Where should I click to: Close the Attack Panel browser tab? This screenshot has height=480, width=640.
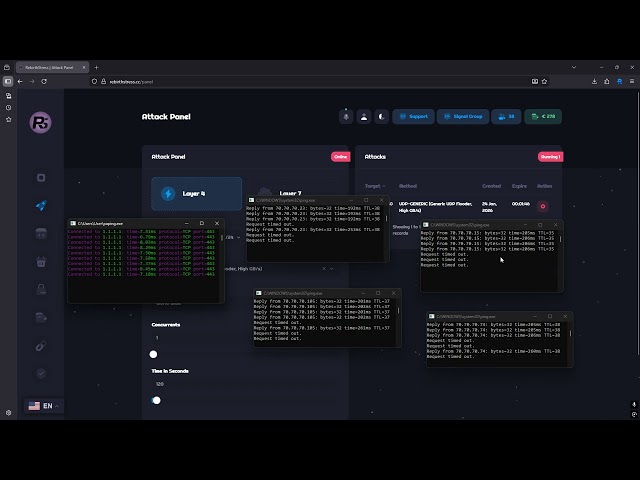coord(84,67)
